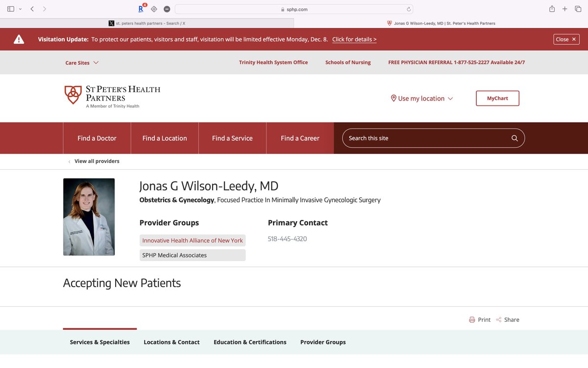Go back with the browser arrow

[x=32, y=9]
